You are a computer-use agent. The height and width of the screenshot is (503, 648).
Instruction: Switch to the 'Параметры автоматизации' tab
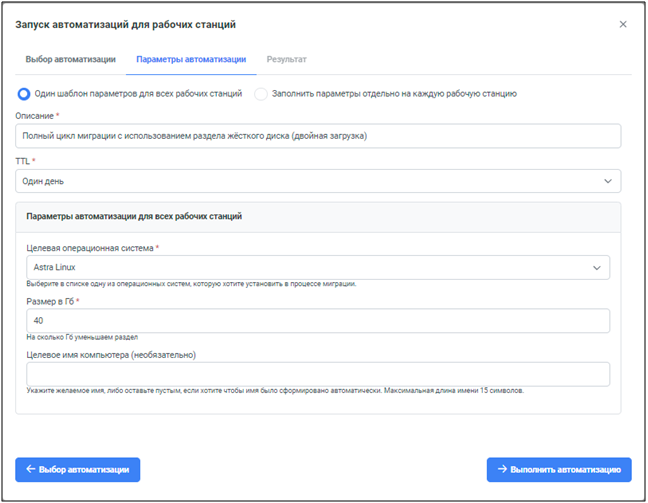pos(191,60)
